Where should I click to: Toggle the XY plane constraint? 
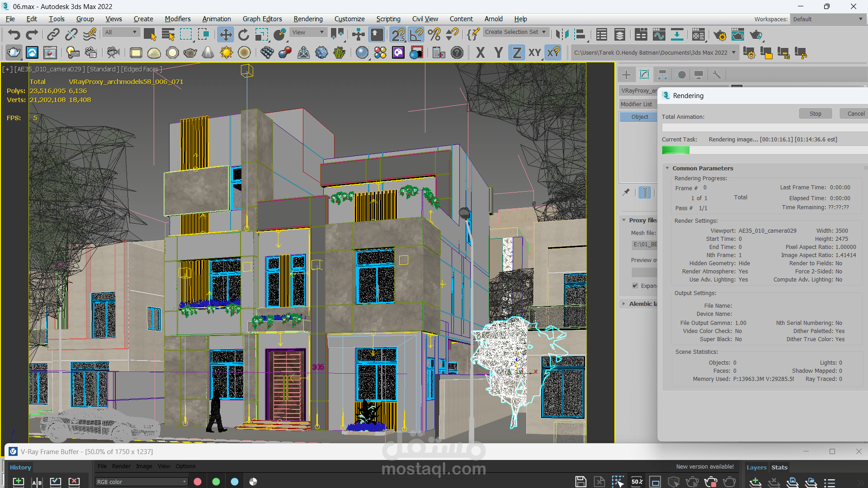pyautogui.click(x=534, y=53)
